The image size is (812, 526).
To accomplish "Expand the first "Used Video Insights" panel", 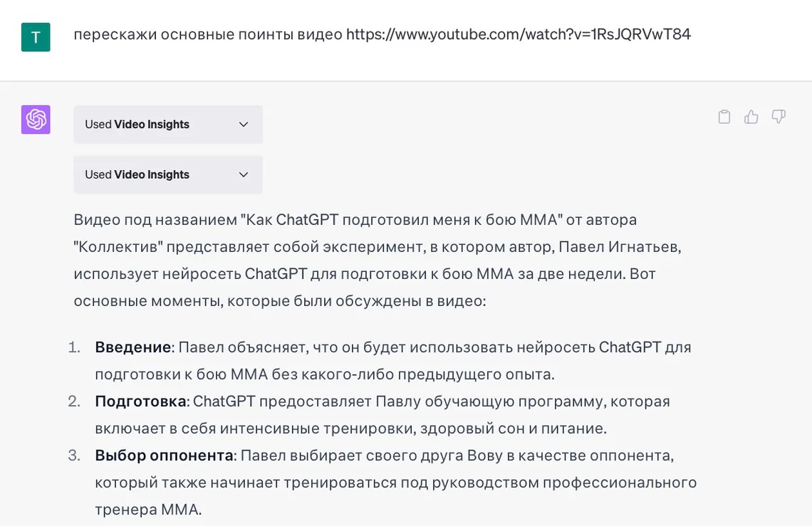I will [x=167, y=124].
